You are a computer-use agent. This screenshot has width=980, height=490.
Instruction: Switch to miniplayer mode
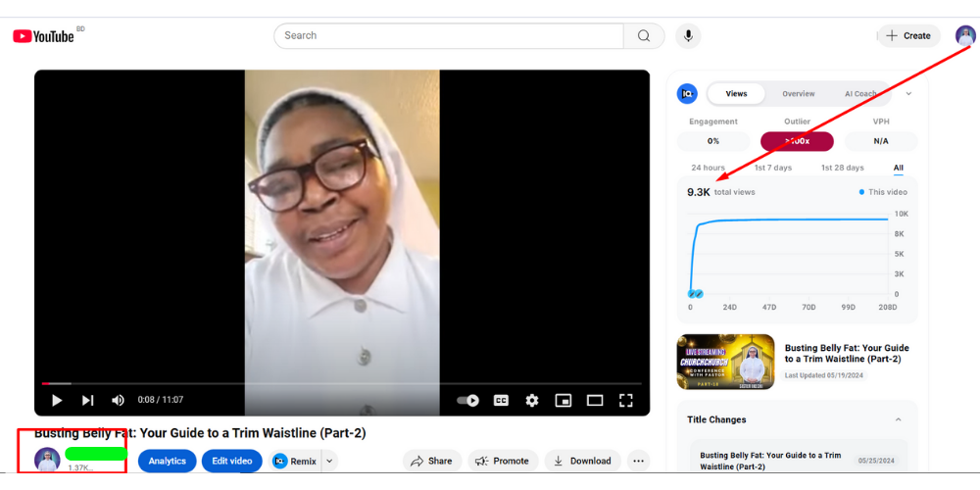pyautogui.click(x=563, y=400)
